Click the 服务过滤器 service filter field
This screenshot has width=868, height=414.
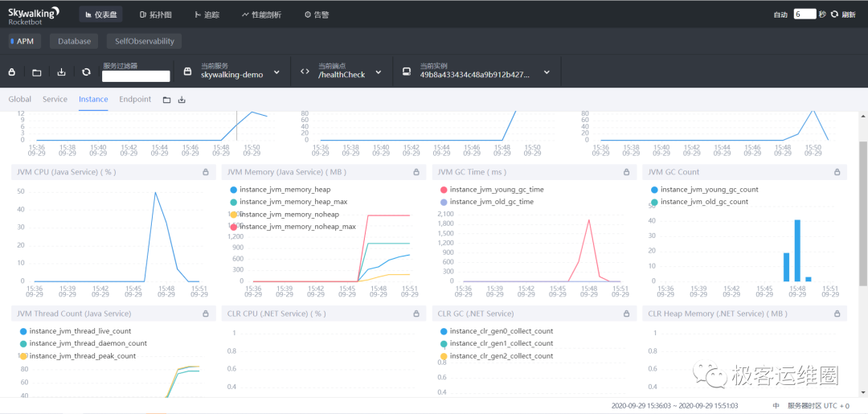136,76
